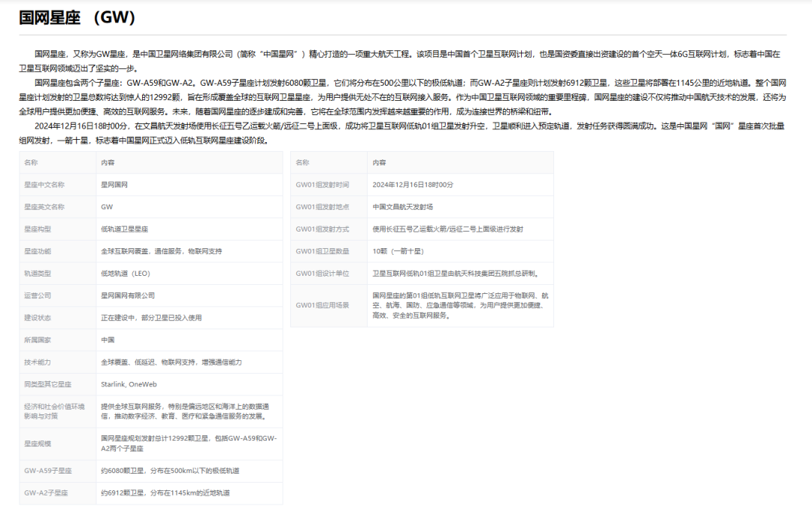812x512 pixels.
Task: Click the page title 国网星座 (GW)
Action: (77, 17)
